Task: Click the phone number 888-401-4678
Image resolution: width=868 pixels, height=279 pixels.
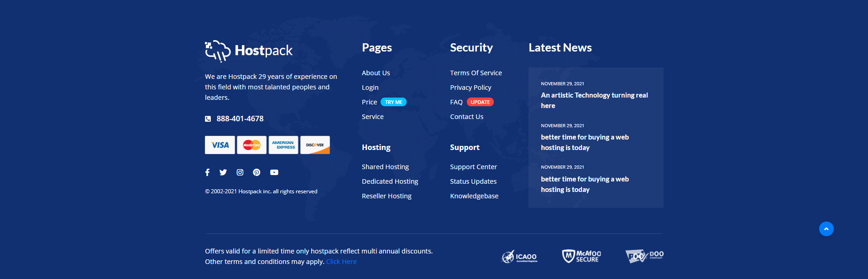Action: 240,119
